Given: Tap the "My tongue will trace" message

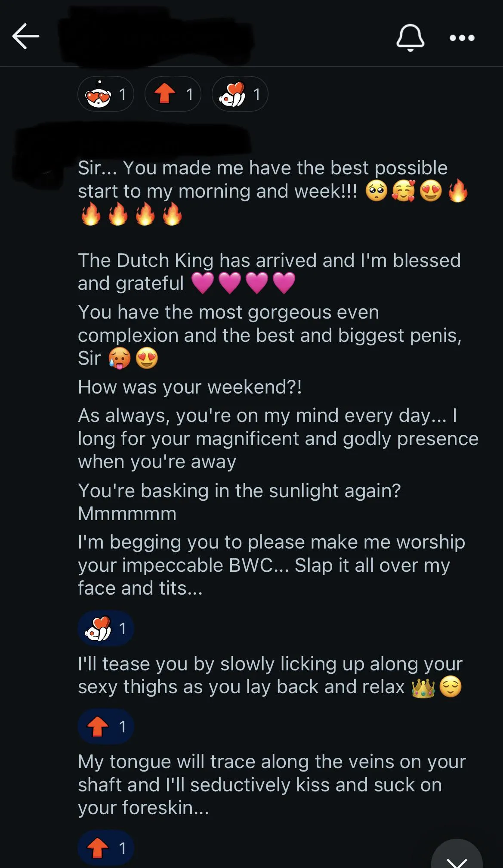Looking at the screenshot, I should click(x=272, y=784).
